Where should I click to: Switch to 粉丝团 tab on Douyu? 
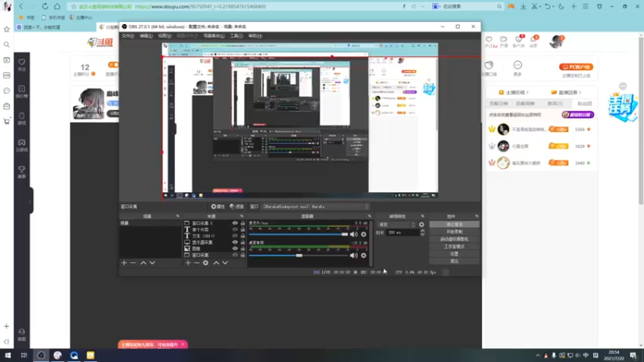tap(584, 104)
